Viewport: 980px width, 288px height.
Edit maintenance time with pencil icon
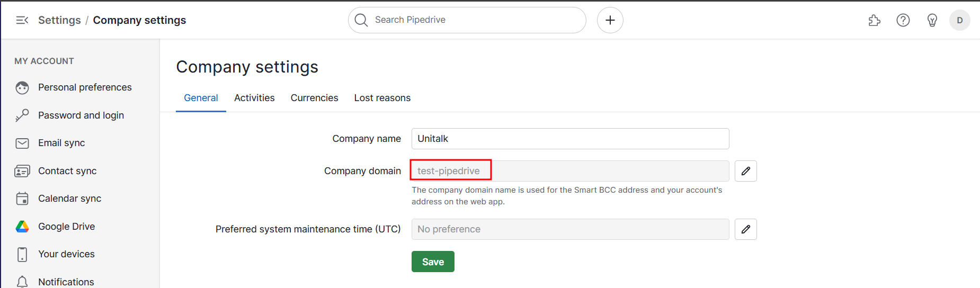tap(745, 229)
